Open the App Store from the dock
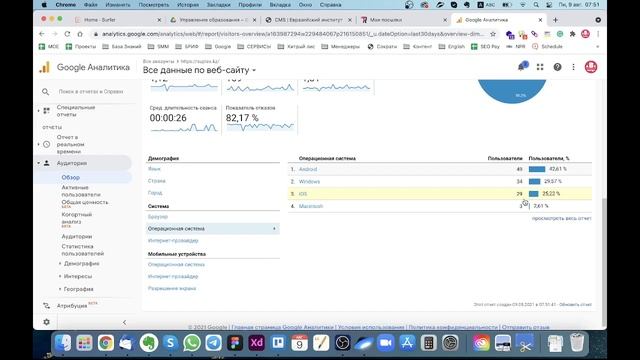This screenshot has height=360, width=640. (x=407, y=342)
